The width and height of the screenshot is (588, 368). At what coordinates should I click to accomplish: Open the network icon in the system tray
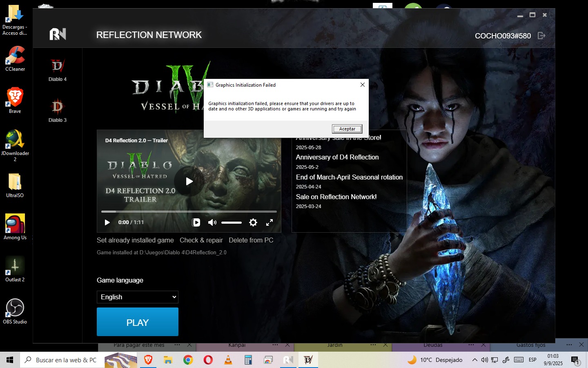494,360
